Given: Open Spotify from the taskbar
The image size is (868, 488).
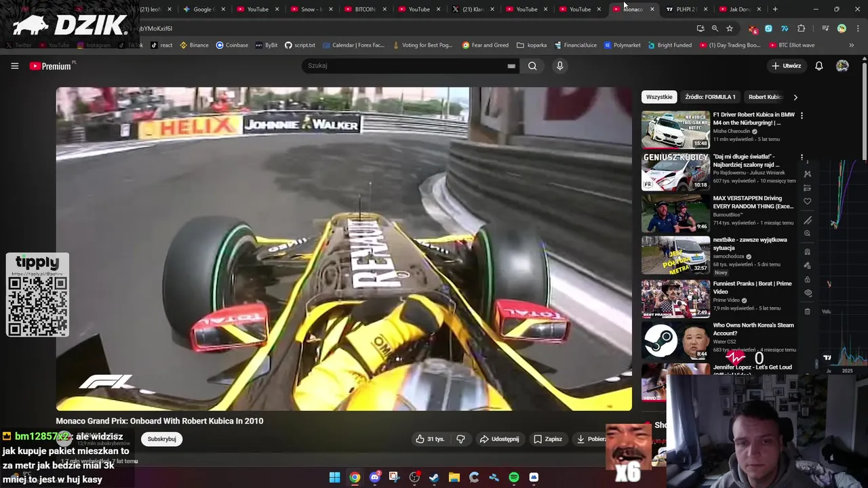Looking at the screenshot, I should [514, 477].
